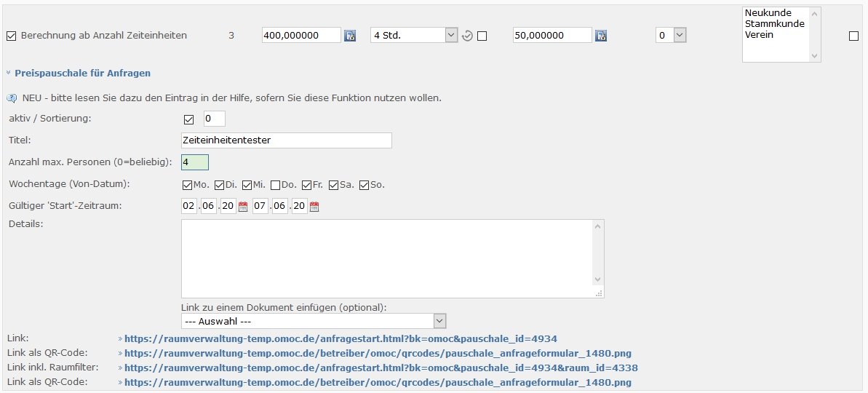Click scroll-down arrow of customer list

point(814,55)
